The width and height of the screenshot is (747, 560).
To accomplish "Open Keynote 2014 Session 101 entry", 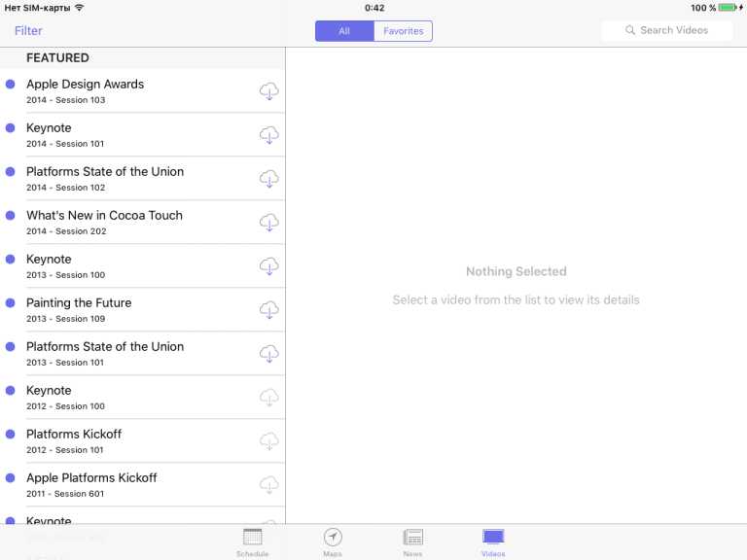I will pos(142,135).
